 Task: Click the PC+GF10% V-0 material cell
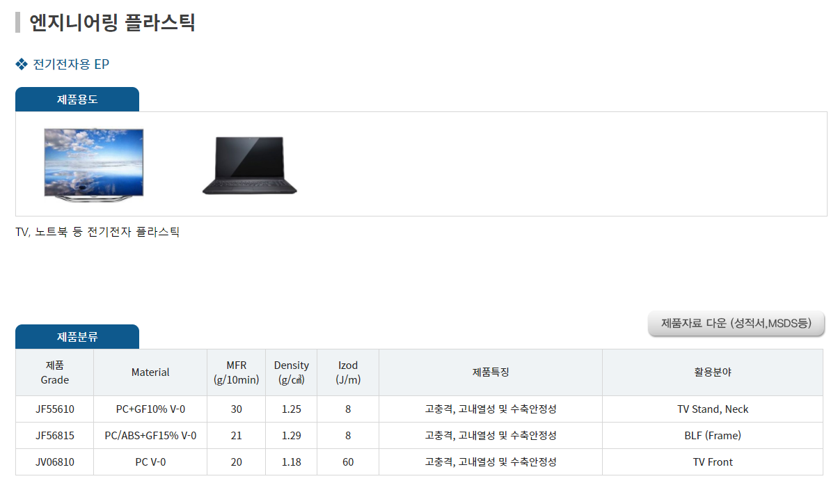[150, 409]
